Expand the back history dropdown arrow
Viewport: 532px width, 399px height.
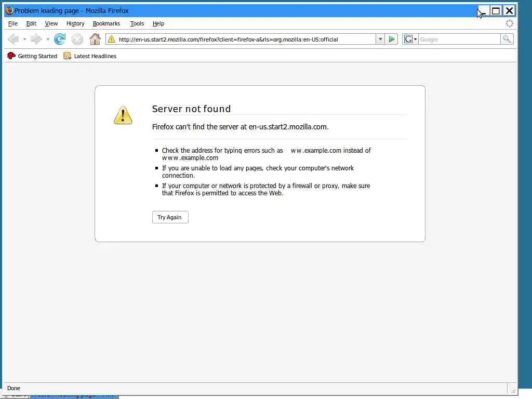(24, 39)
